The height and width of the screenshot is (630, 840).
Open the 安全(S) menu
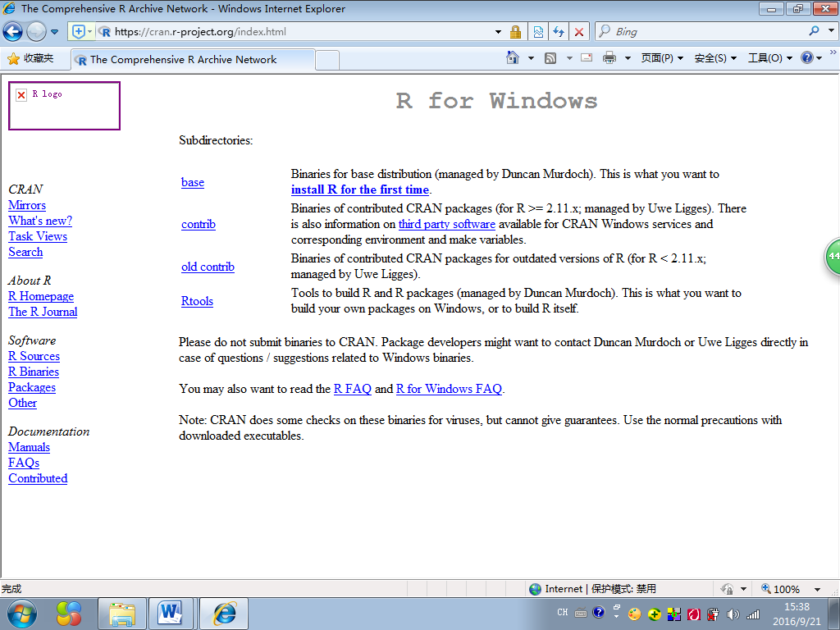[715, 58]
